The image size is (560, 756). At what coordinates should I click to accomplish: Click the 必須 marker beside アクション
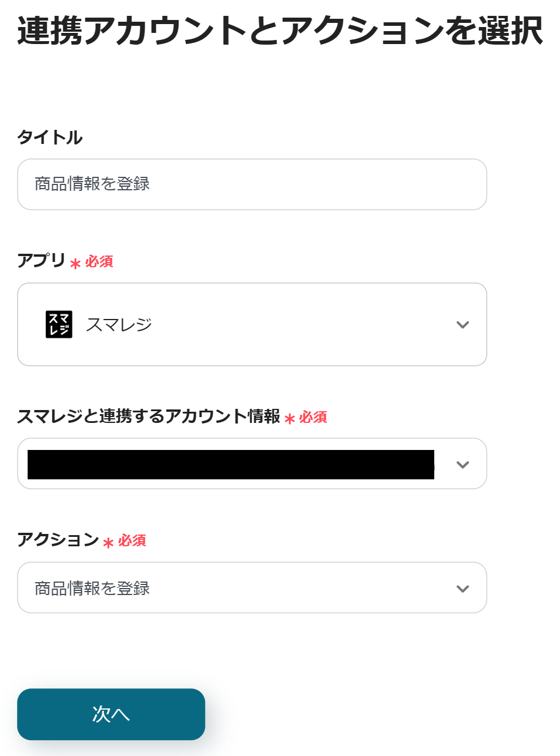click(132, 540)
